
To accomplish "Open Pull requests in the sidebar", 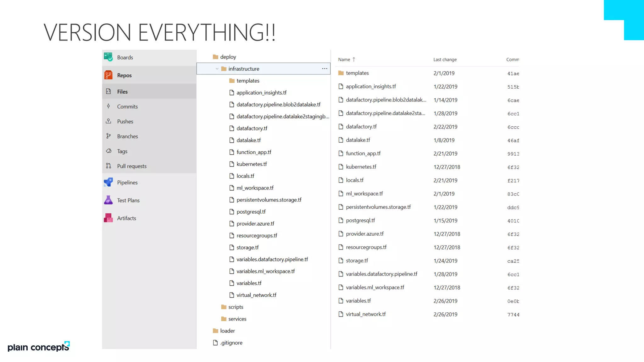I will pyautogui.click(x=132, y=166).
